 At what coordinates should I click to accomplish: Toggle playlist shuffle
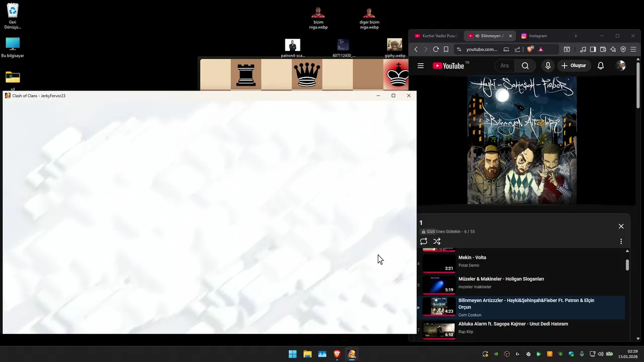click(x=437, y=241)
